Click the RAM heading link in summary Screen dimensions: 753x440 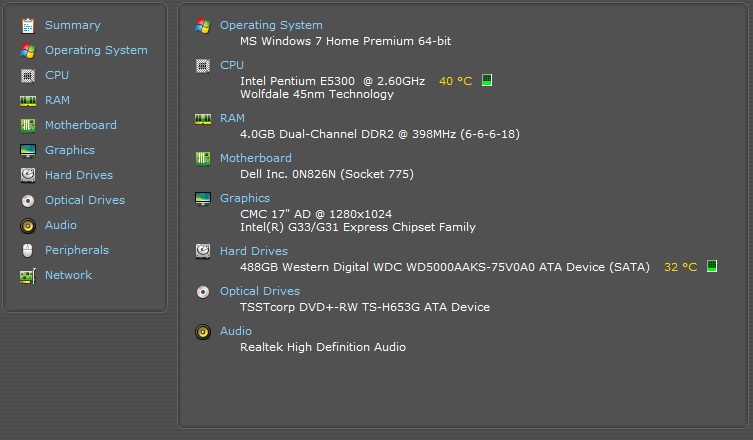(x=232, y=118)
